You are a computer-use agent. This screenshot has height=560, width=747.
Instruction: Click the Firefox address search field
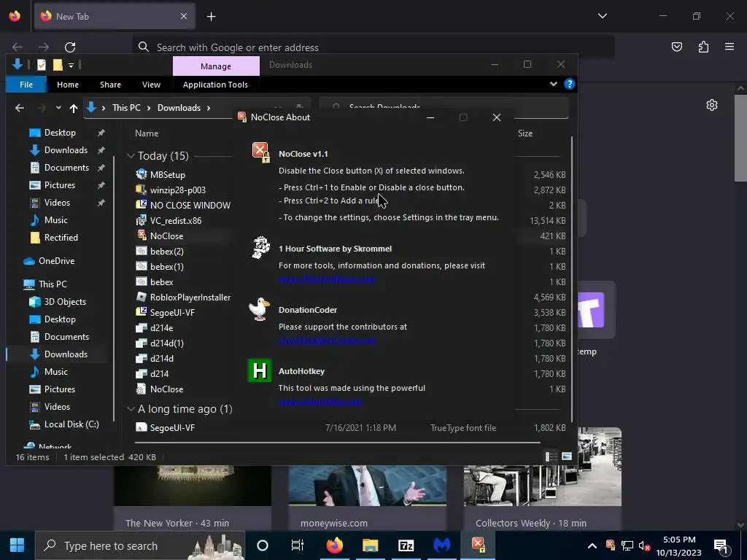[374, 47]
